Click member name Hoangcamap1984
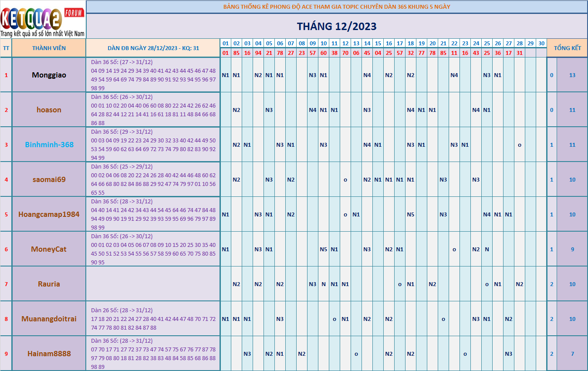The height and width of the screenshot is (371, 588). [x=49, y=214]
